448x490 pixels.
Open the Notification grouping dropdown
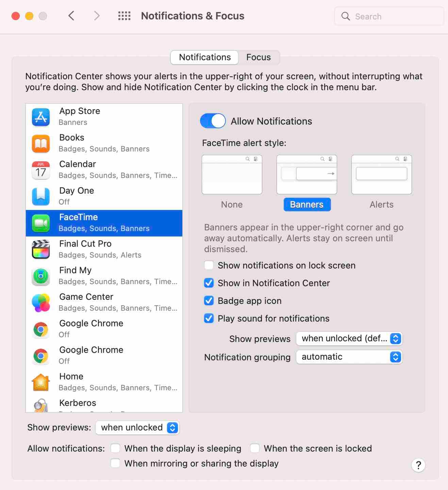pyautogui.click(x=349, y=357)
